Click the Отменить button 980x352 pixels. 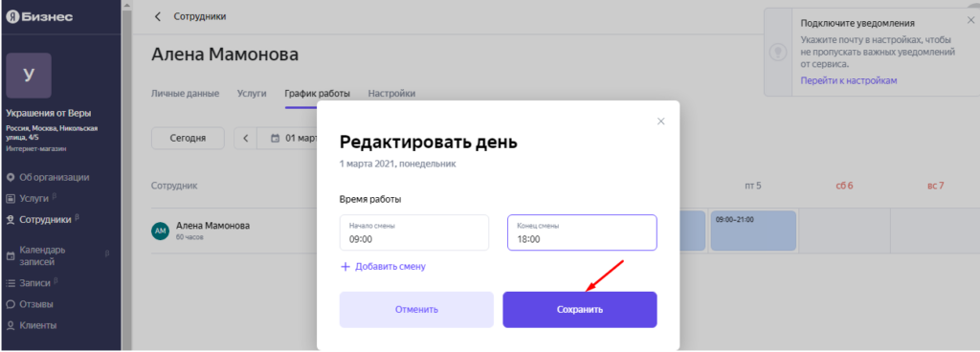(x=416, y=310)
